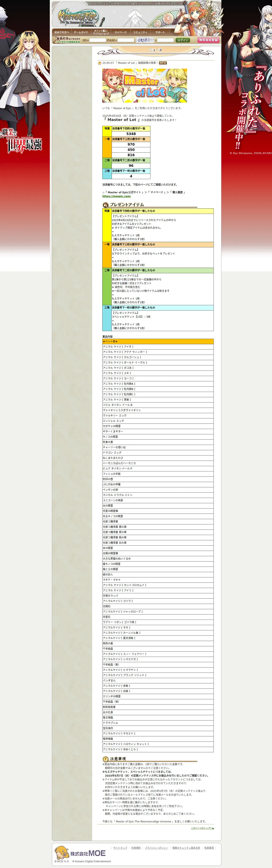272x868 pixels.
Task: Open the 利用規約 footer link
Action: coord(136,848)
